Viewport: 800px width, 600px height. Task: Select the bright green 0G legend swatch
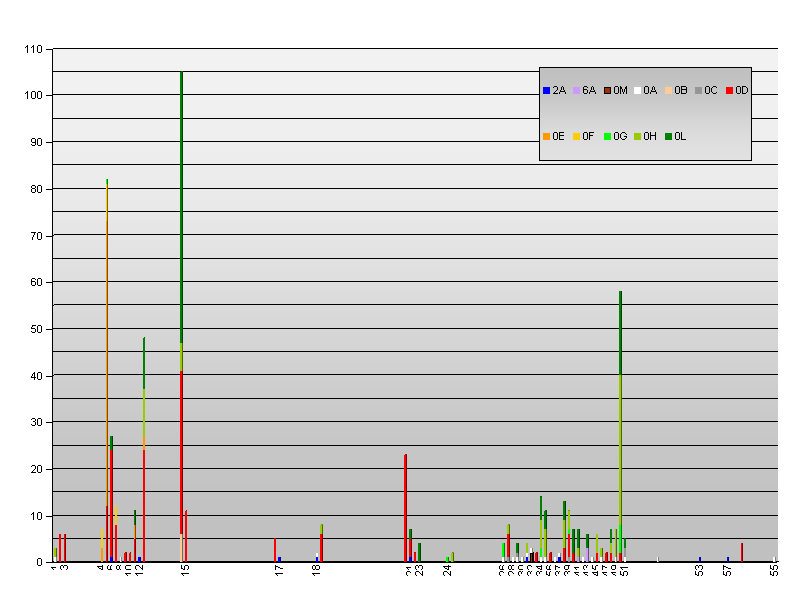pyautogui.click(x=607, y=136)
